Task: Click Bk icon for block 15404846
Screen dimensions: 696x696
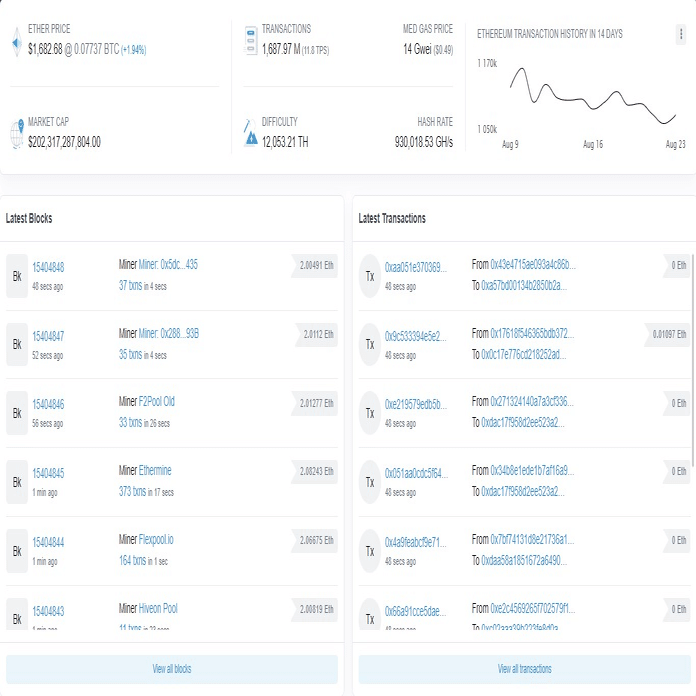Action: click(17, 413)
